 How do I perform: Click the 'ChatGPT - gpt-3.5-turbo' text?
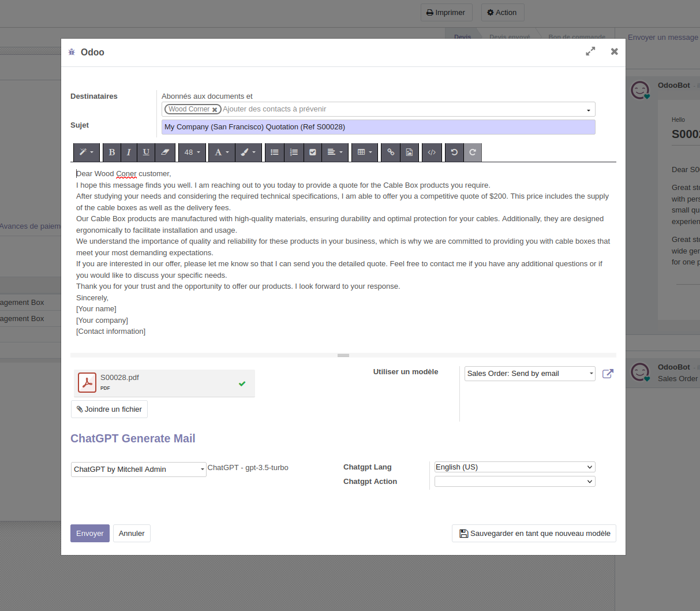tap(248, 468)
